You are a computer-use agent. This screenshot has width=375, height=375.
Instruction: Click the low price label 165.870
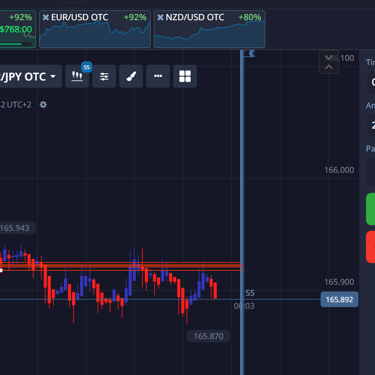click(209, 336)
